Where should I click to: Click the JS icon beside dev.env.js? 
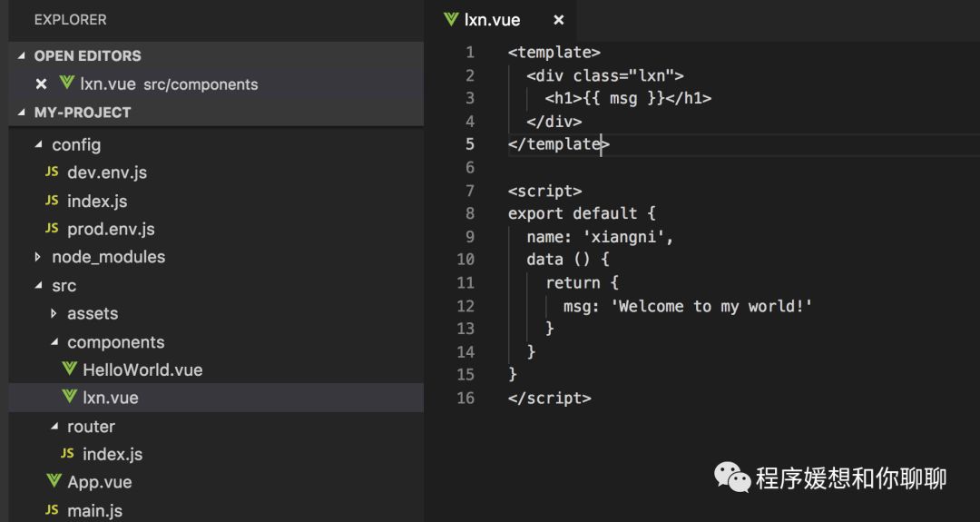52,172
